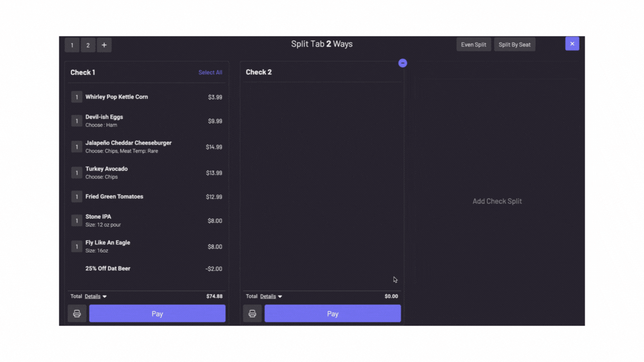Add a new split with plus icon
Image resolution: width=644 pixels, height=362 pixels.
pos(104,45)
